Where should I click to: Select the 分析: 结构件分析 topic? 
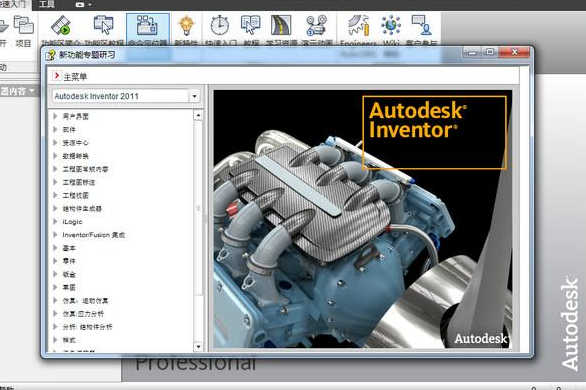[x=87, y=327]
